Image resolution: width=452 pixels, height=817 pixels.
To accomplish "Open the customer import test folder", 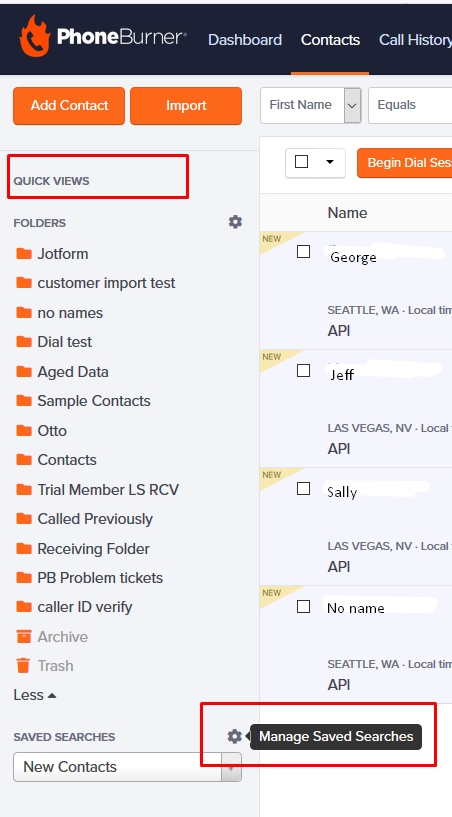I will (106, 283).
